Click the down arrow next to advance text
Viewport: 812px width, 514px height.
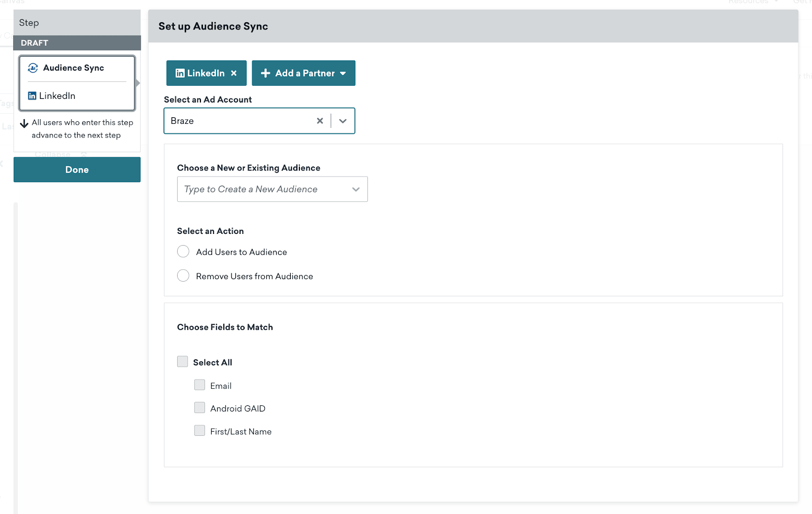pos(24,123)
